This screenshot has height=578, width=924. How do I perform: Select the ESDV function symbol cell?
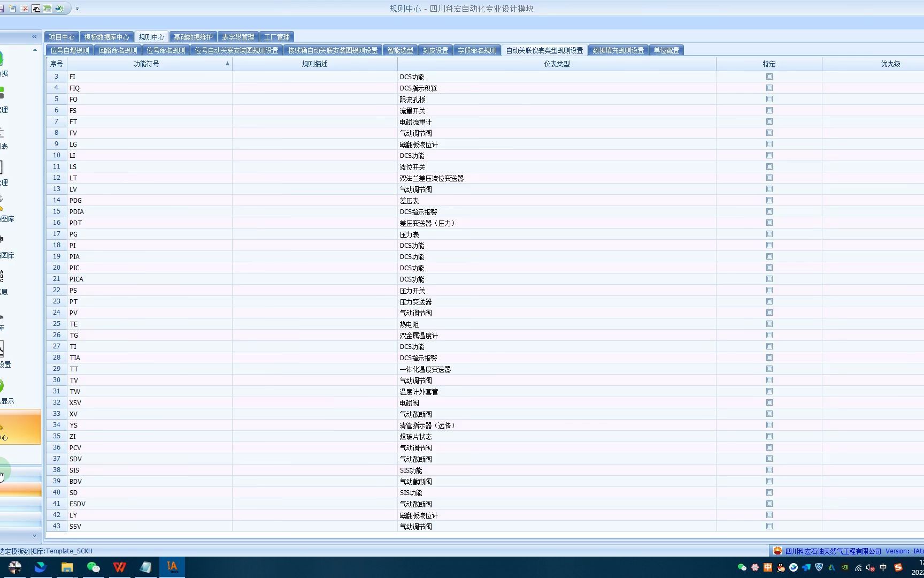[150, 504]
